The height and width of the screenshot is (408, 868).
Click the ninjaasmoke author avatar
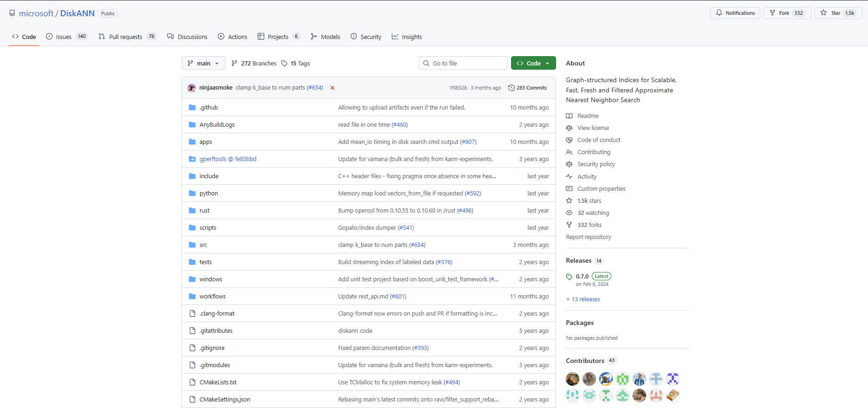(192, 88)
